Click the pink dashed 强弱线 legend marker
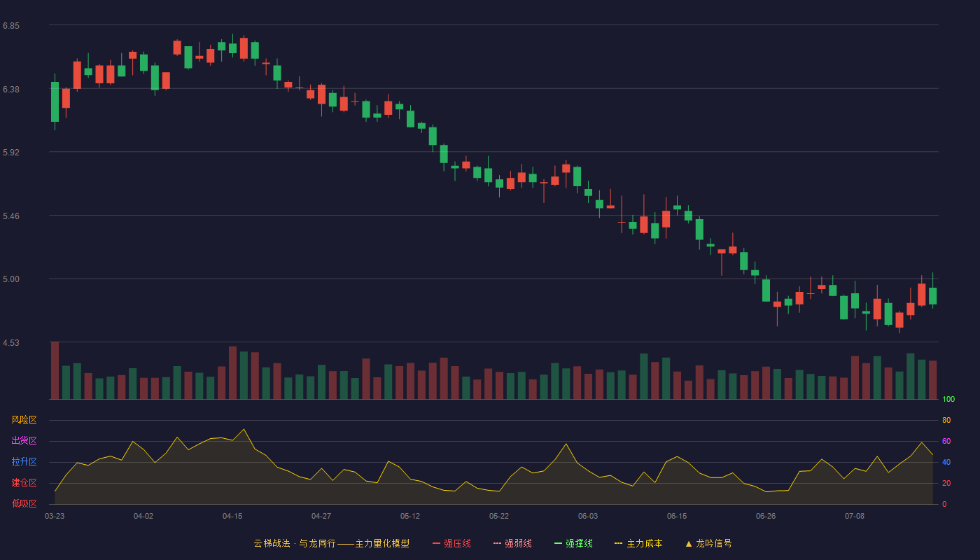This screenshot has width=980, height=560. pyautogui.click(x=497, y=544)
